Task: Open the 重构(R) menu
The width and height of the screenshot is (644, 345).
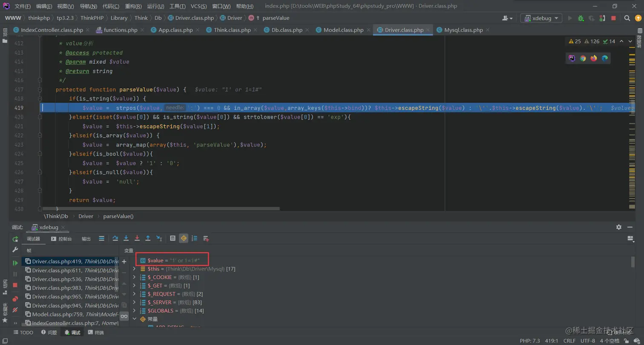Action: (134, 6)
